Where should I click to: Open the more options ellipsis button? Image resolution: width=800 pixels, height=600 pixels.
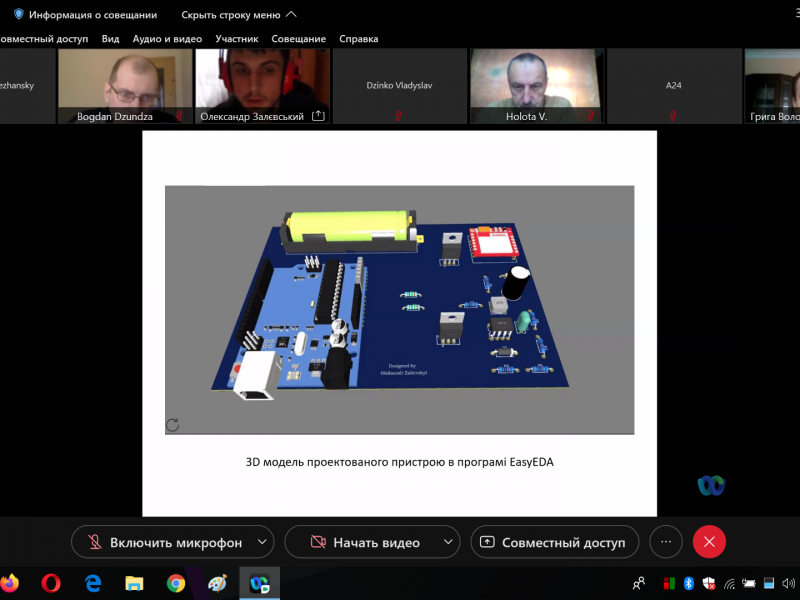point(666,542)
